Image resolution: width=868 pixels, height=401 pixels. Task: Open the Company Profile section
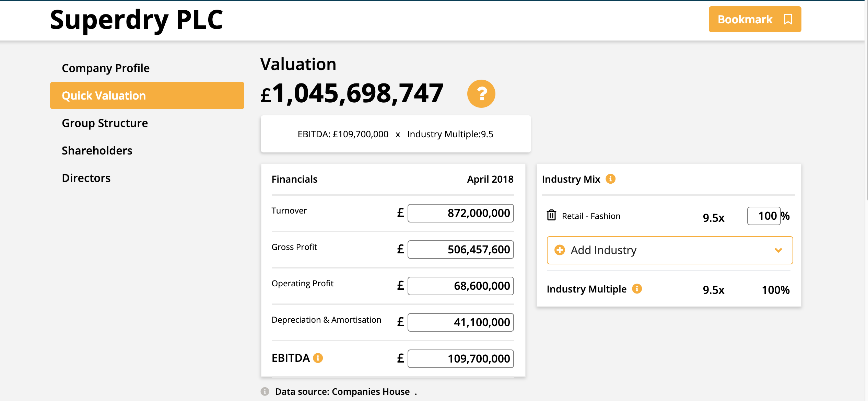106,68
